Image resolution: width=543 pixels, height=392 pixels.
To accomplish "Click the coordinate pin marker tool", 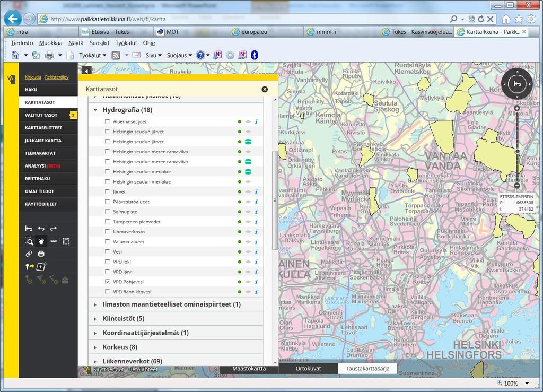I will coord(30,266).
